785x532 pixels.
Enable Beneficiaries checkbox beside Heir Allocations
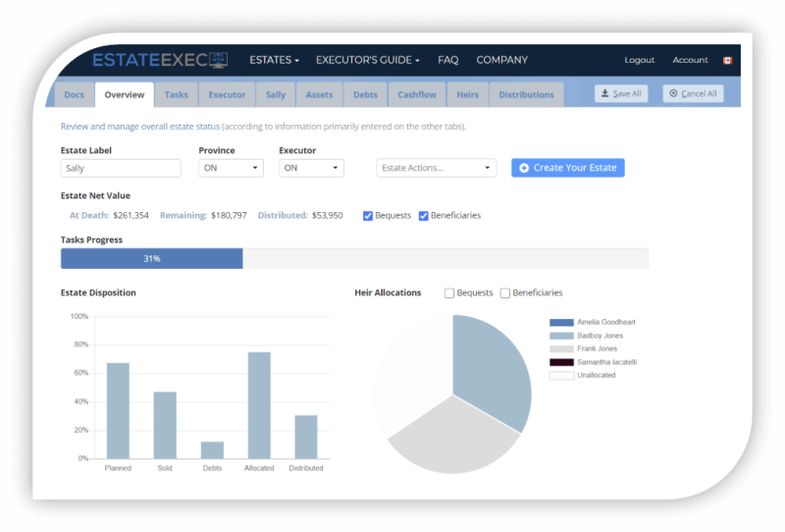505,293
